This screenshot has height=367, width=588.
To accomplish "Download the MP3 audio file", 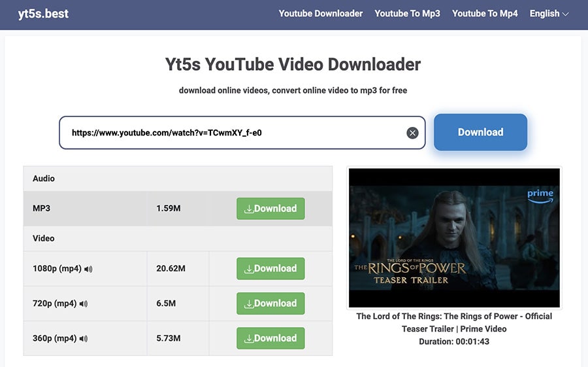I will click(x=270, y=209).
